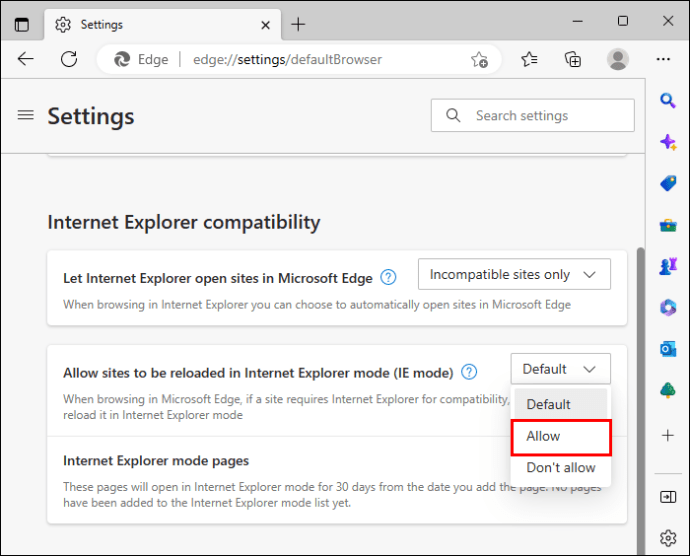Click the magnifier icon in Search settings
Image resolution: width=690 pixels, height=556 pixels.
[x=453, y=115]
